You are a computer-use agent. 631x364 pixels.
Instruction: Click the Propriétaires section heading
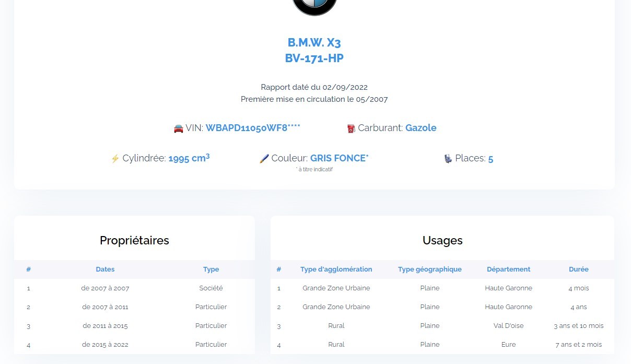[134, 241]
